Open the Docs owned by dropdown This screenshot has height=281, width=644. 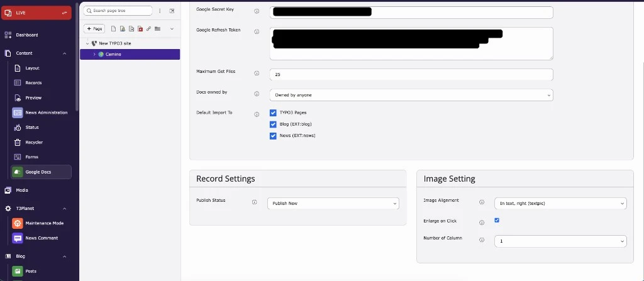(x=411, y=95)
